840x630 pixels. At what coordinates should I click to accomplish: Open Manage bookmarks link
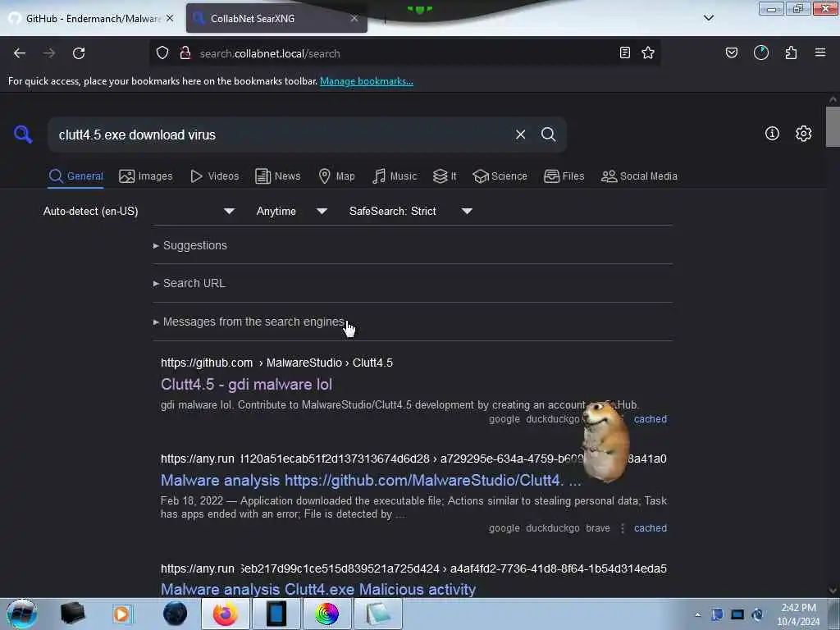367,81
